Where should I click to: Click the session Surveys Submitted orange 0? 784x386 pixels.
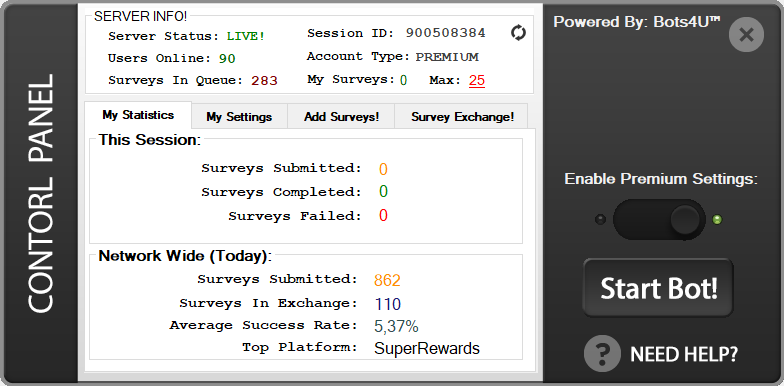[x=383, y=169]
